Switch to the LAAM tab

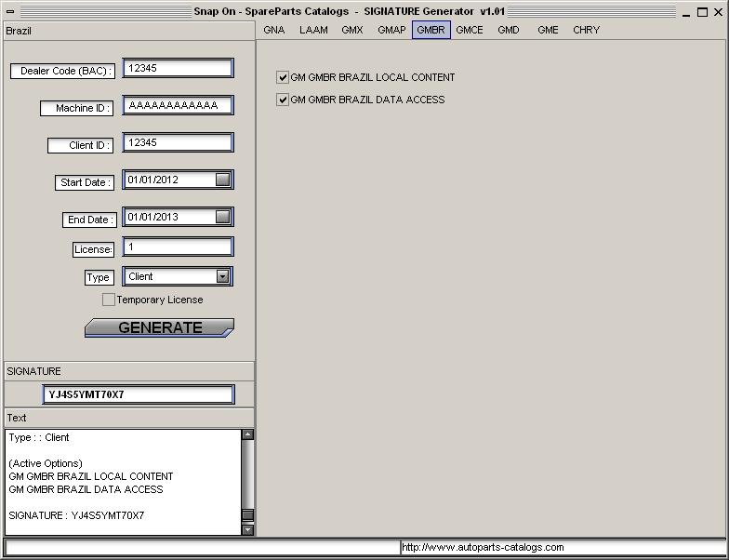(x=313, y=30)
